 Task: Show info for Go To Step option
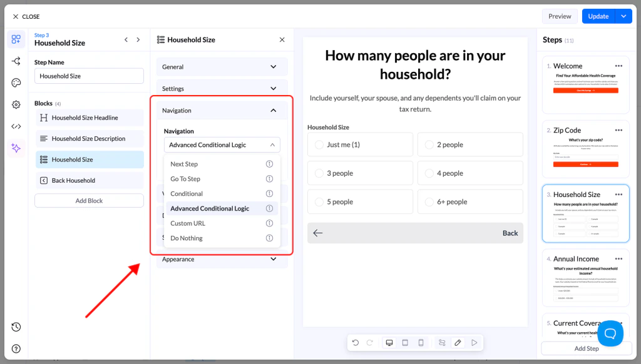269,178
